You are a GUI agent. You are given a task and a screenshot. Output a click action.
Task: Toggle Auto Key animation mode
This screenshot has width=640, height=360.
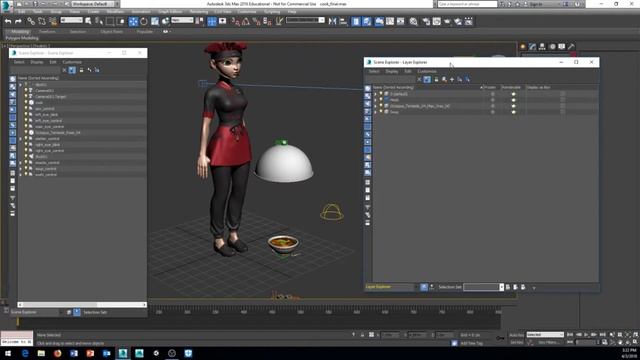tap(517, 335)
